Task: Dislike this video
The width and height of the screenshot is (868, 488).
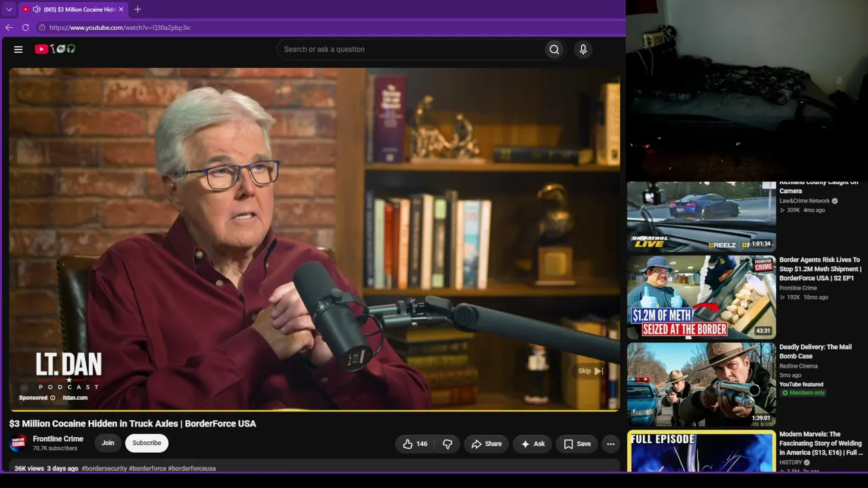Action: (x=448, y=444)
